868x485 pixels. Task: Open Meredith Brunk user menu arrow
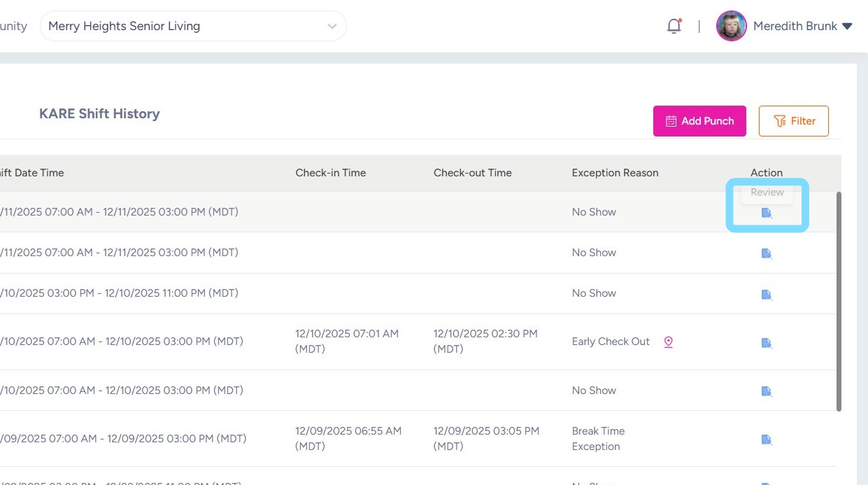pos(847,27)
